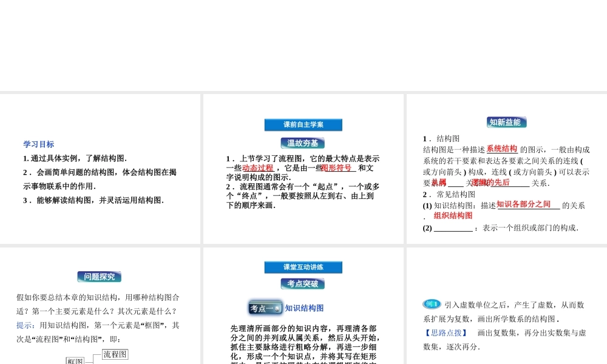This screenshot has height=364, width=607.
Task: Expand the 框图 box in the diagram
Action: point(75,360)
